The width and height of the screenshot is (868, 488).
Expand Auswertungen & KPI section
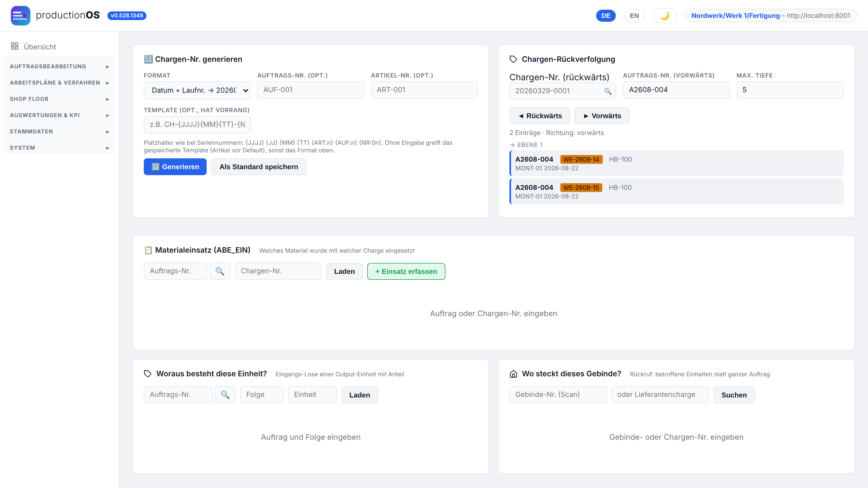coord(59,115)
